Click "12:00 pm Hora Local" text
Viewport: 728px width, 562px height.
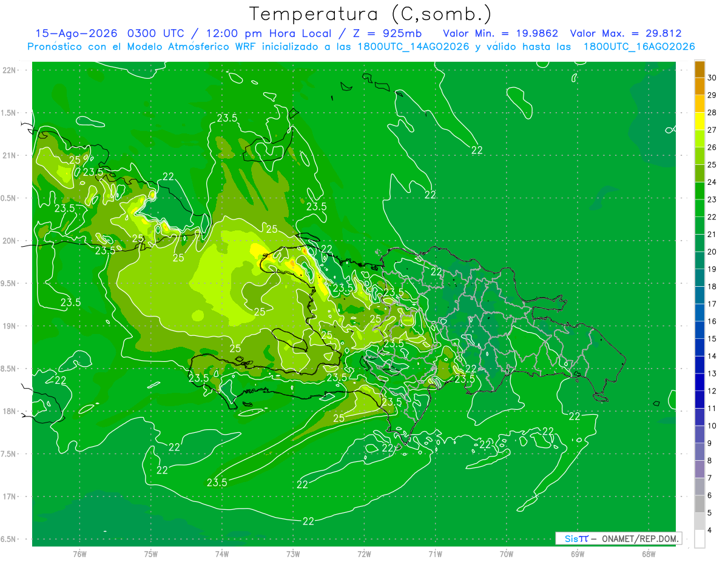pyautogui.click(x=268, y=33)
